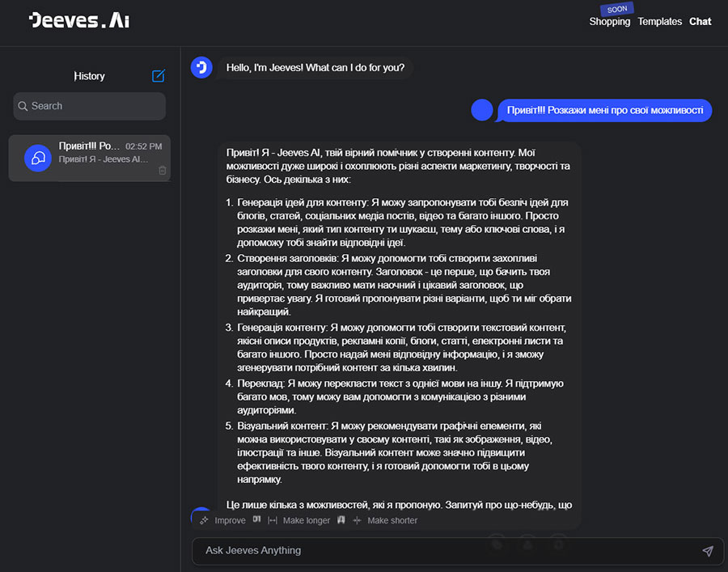
Task: Click the Jeeves bot avatar beside the greeting
Action: (x=201, y=68)
